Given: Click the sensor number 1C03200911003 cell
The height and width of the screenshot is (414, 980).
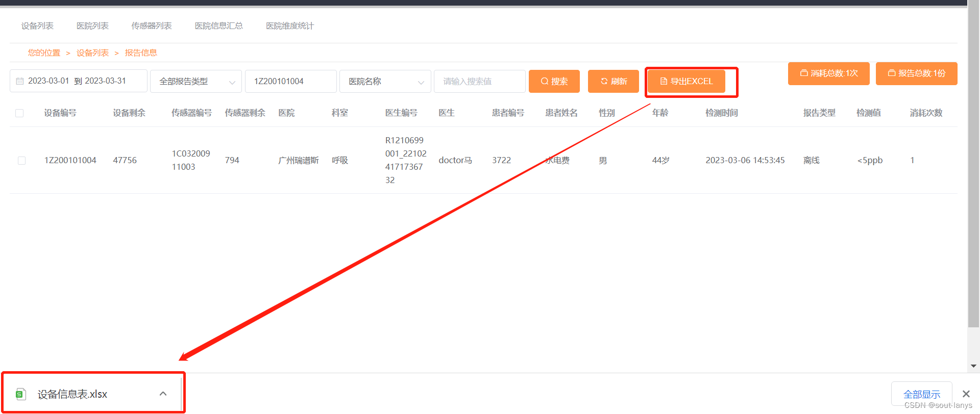Looking at the screenshot, I should (191, 161).
